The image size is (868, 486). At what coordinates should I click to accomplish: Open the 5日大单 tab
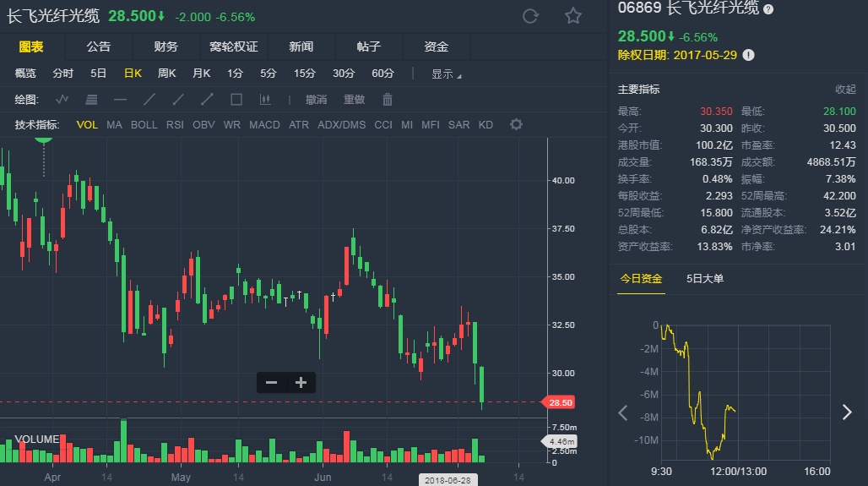[x=705, y=279]
